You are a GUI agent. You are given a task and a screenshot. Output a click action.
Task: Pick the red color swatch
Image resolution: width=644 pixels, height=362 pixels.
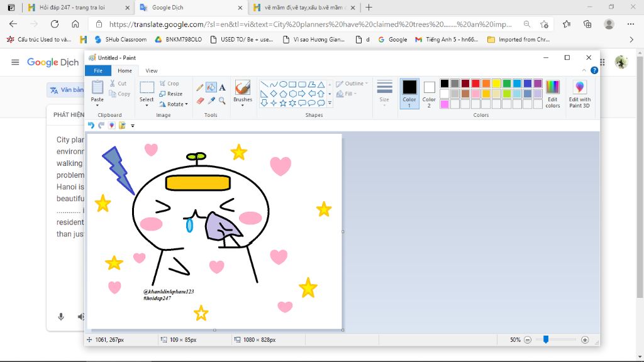coord(475,84)
